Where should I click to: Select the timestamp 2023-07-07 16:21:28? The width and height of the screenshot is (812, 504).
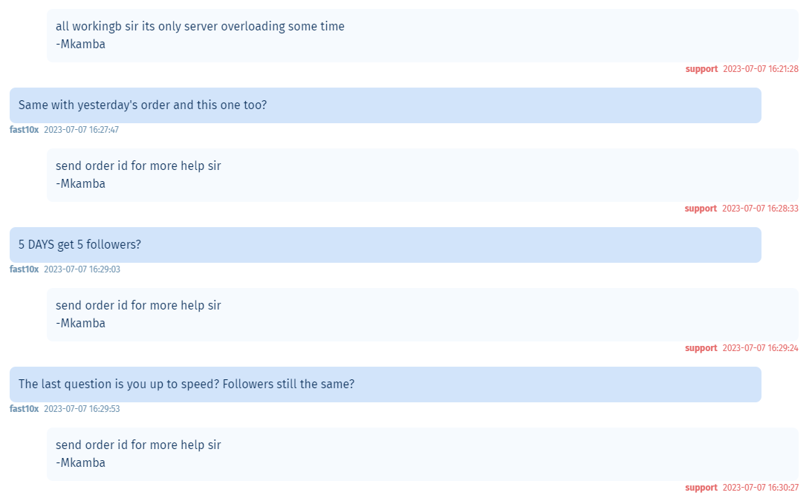coord(761,69)
